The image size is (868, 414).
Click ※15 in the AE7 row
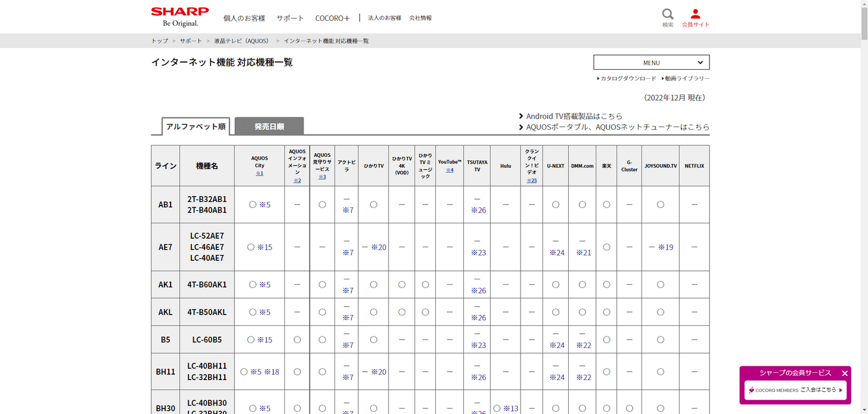[x=265, y=247]
